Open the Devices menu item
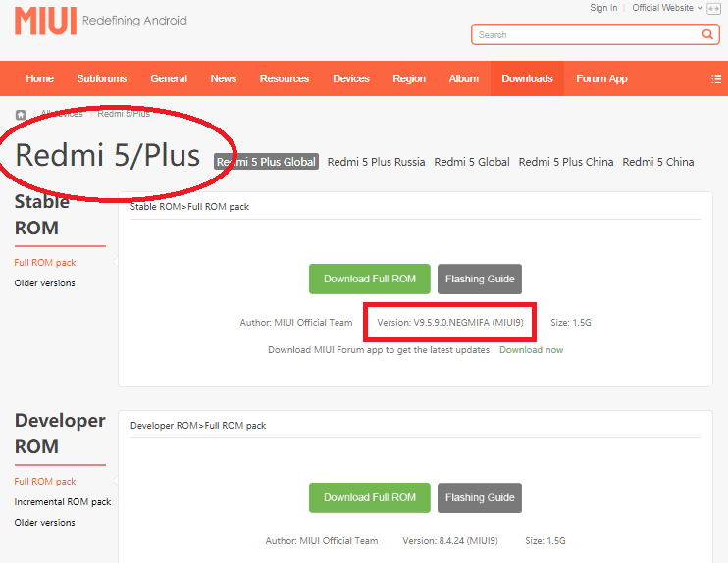This screenshot has height=563, width=728. [351, 78]
